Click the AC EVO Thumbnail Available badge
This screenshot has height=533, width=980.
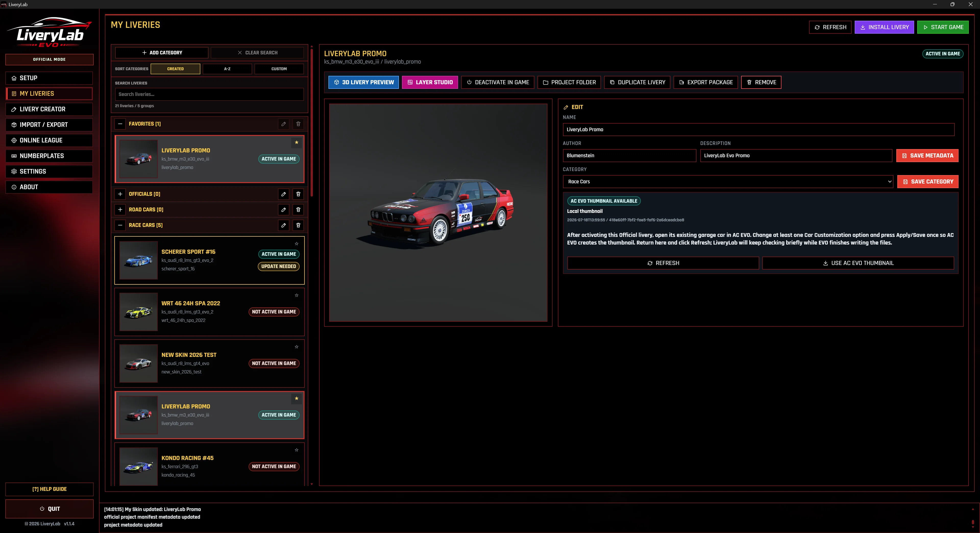coord(604,201)
